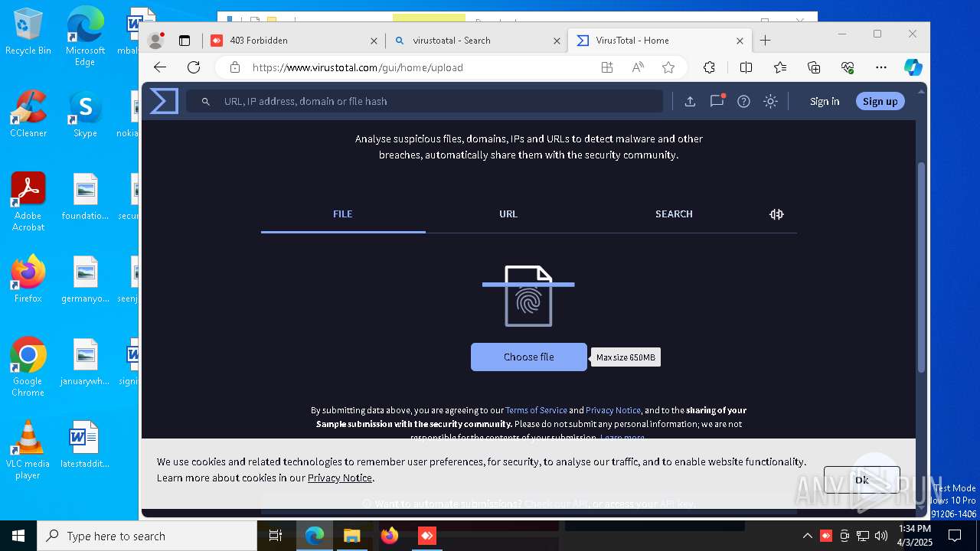Select the VirusTotal - Home tab
Screen dimensions: 980x551
click(x=660, y=41)
